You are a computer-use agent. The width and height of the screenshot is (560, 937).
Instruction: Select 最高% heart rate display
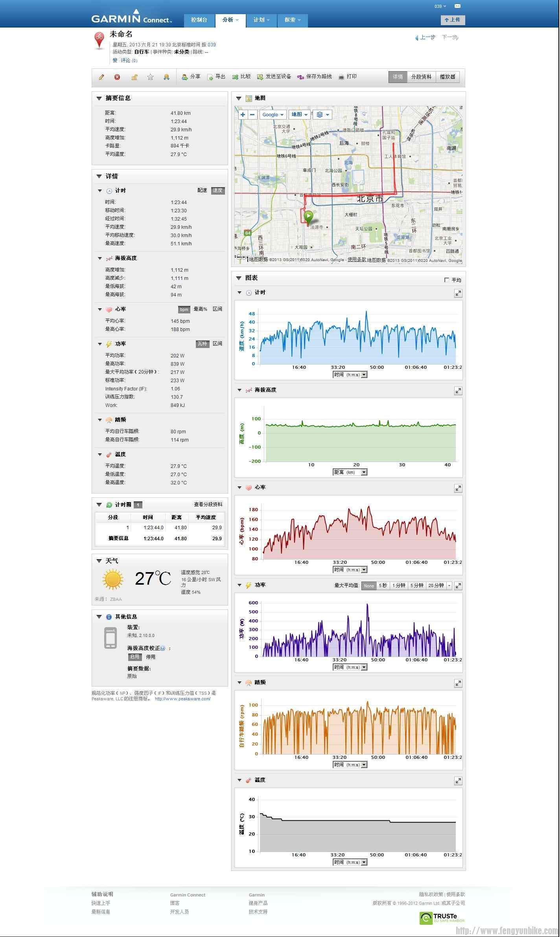pos(200,309)
